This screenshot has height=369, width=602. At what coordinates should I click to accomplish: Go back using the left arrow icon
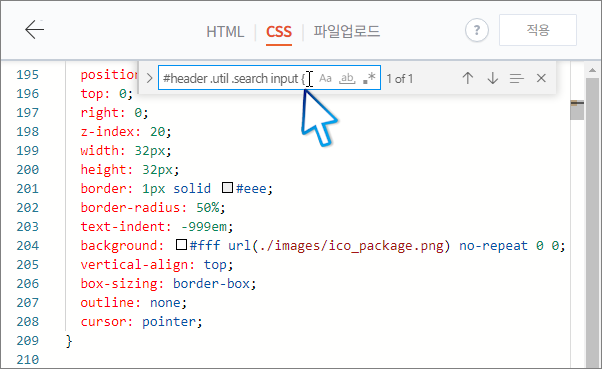[x=35, y=30]
